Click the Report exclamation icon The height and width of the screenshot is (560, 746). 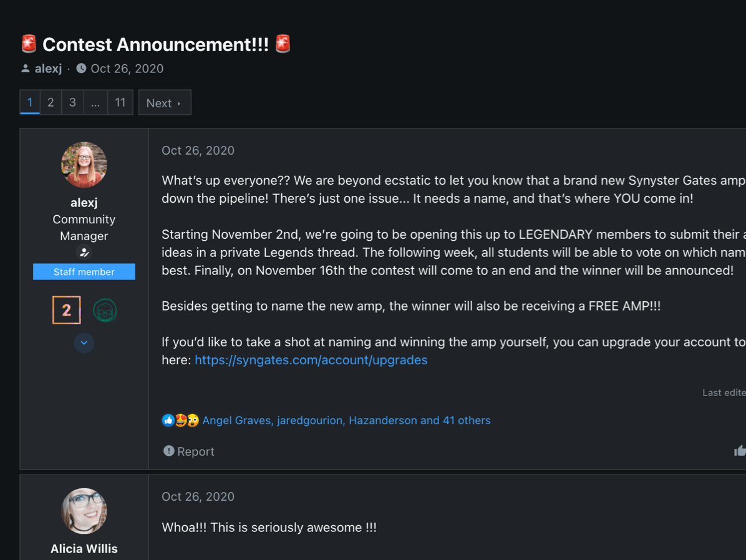pyautogui.click(x=168, y=451)
